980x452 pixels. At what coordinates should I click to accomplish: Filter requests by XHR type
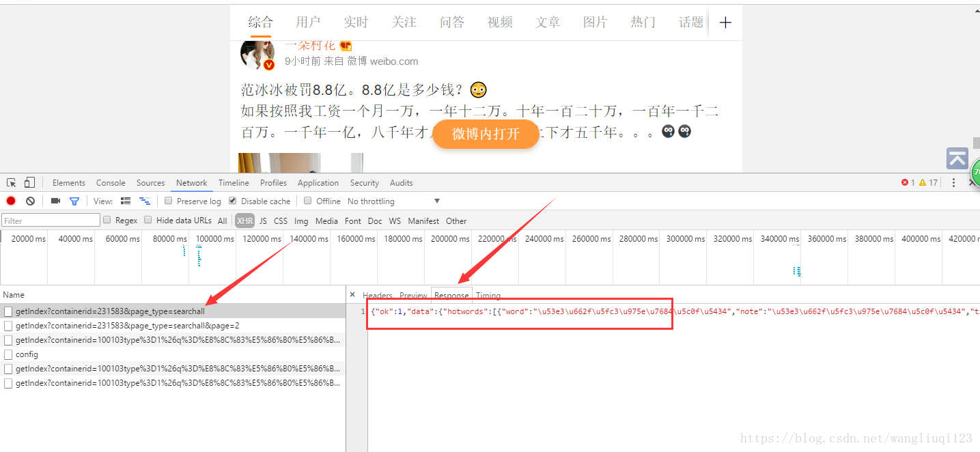point(244,221)
